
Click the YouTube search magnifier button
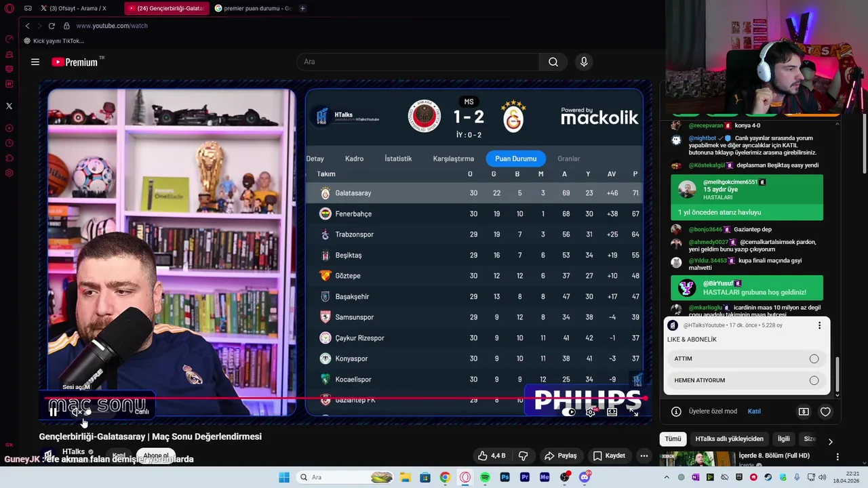(x=553, y=62)
